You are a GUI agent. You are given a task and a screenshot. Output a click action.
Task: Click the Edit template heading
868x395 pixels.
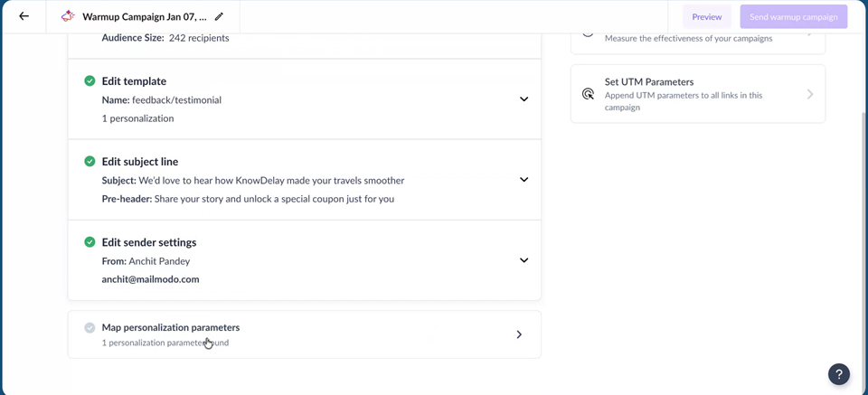(x=134, y=81)
